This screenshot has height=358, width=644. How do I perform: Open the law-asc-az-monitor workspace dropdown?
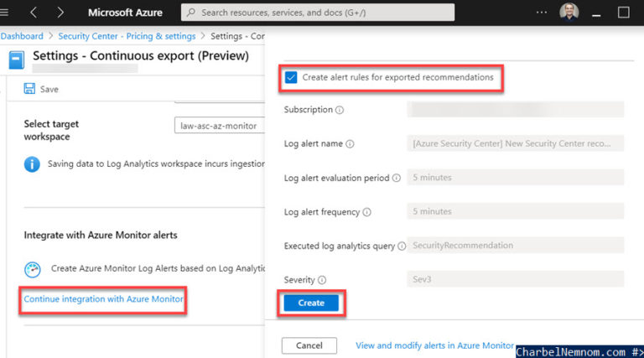[220, 126]
